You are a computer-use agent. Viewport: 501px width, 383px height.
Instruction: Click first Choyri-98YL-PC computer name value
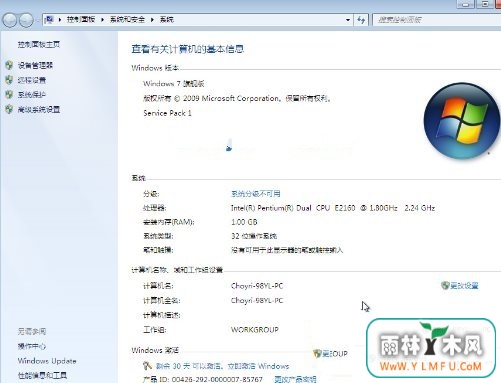point(257,286)
